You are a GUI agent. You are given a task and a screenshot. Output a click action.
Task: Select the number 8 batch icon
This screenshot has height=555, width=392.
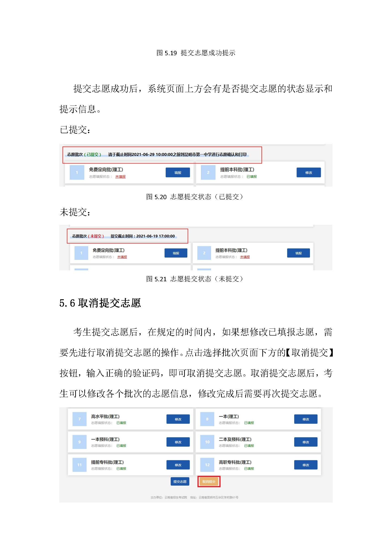[207, 419]
